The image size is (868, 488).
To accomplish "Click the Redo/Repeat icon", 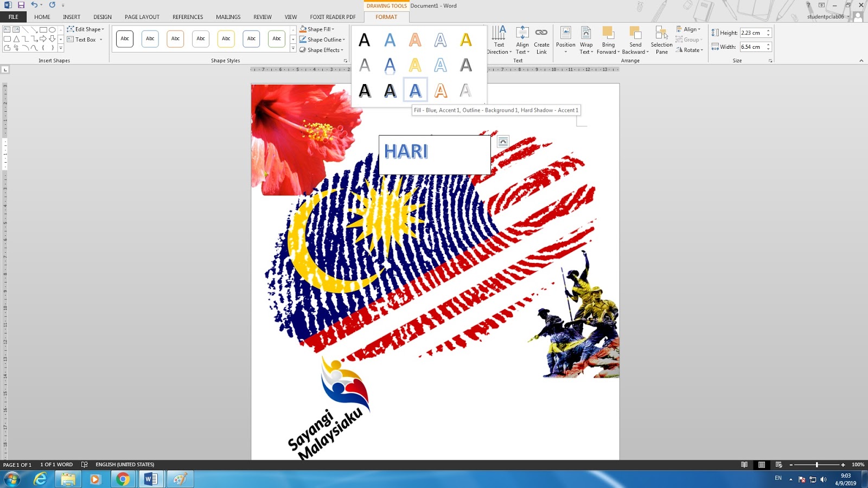I will (x=52, y=5).
